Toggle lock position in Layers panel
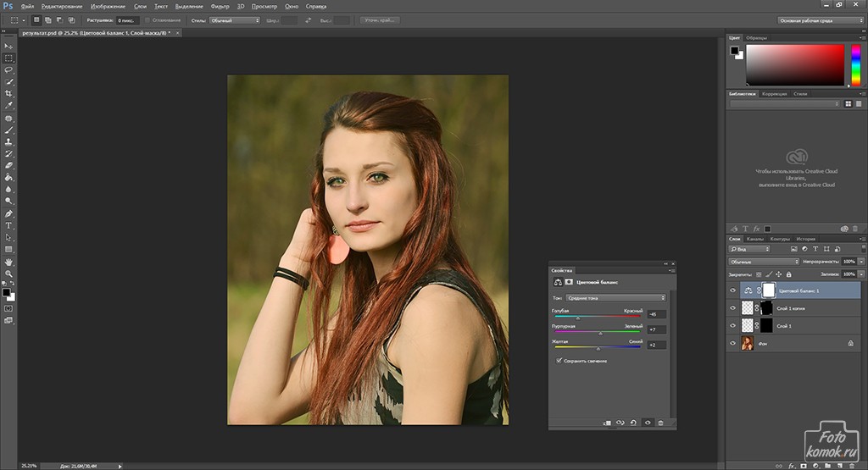 click(779, 274)
